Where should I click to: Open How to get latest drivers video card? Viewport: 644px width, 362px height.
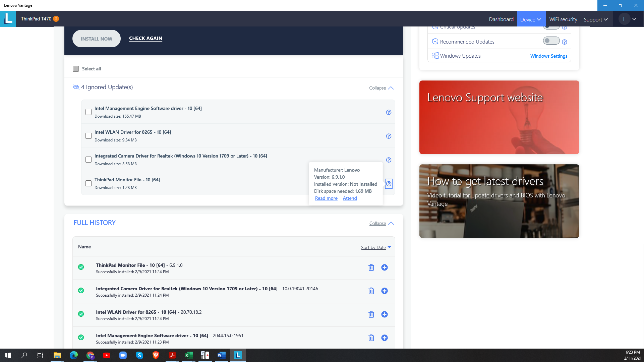click(x=499, y=201)
